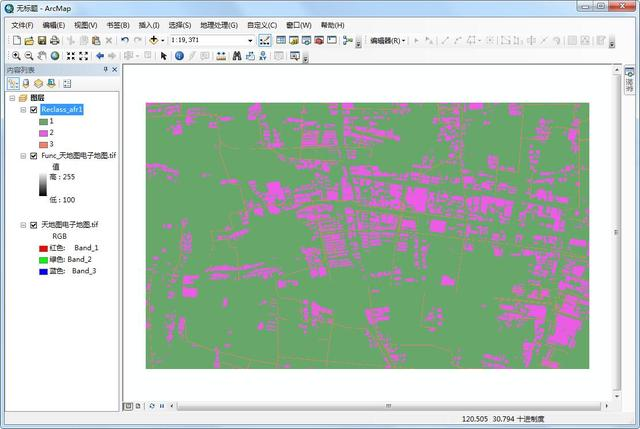Expand Tools toolbar overflow options
Image resolution: width=640 pixels, height=429 pixels.
pyautogui.click(x=305, y=58)
